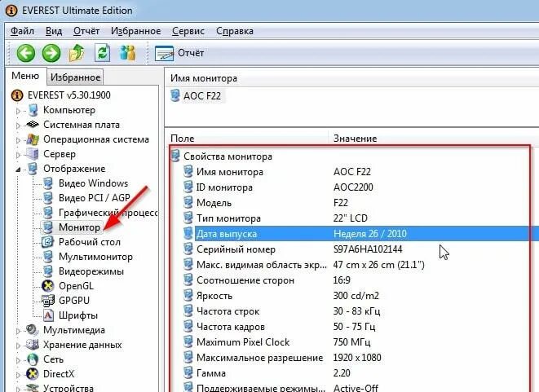The width and height of the screenshot is (539, 392).
Task: Click the Компьютер icon in the tree
Action: pos(33,110)
